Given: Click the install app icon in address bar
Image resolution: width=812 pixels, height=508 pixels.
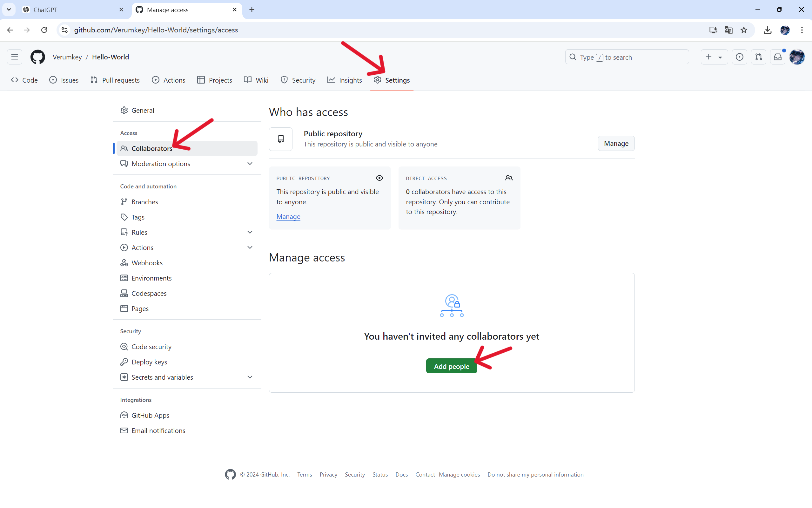Looking at the screenshot, I should [713, 30].
